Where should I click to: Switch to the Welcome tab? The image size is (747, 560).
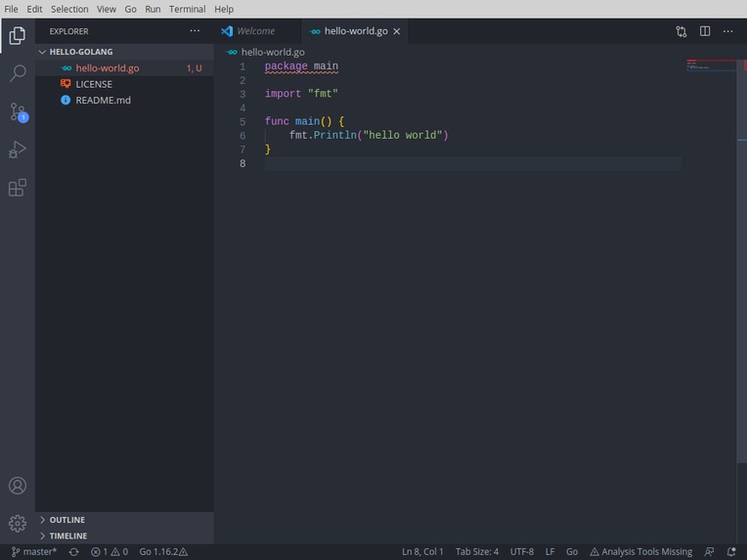258,31
